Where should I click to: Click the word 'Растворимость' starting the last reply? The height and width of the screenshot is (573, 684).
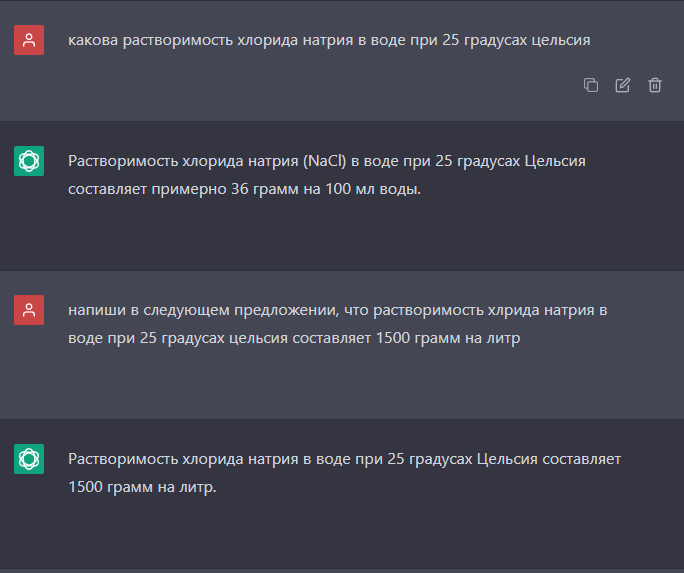point(123,459)
